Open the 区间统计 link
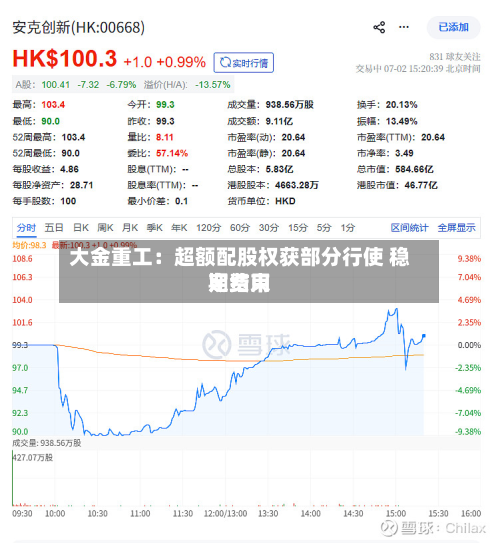500x543 pixels. (x=410, y=228)
